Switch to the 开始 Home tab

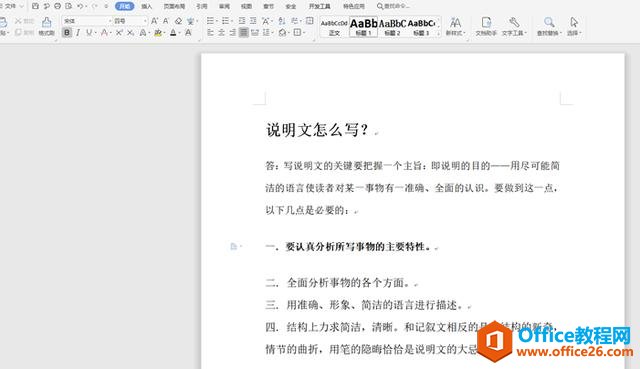(x=124, y=6)
